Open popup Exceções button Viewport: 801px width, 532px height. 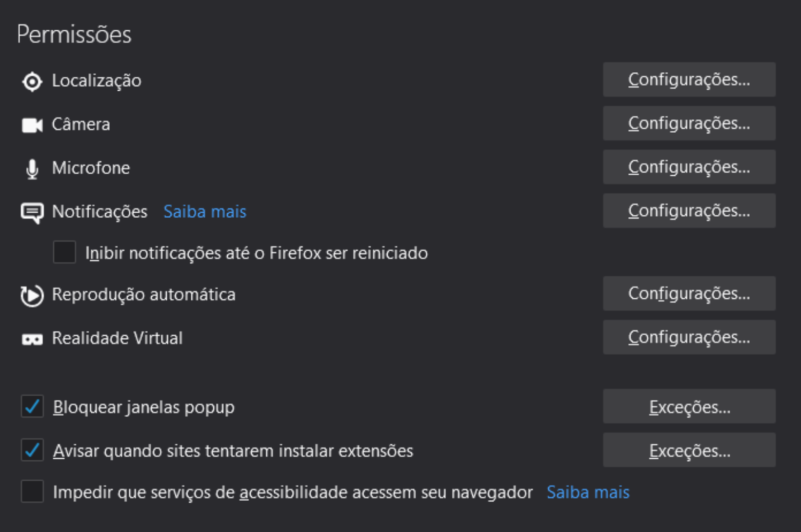point(689,406)
